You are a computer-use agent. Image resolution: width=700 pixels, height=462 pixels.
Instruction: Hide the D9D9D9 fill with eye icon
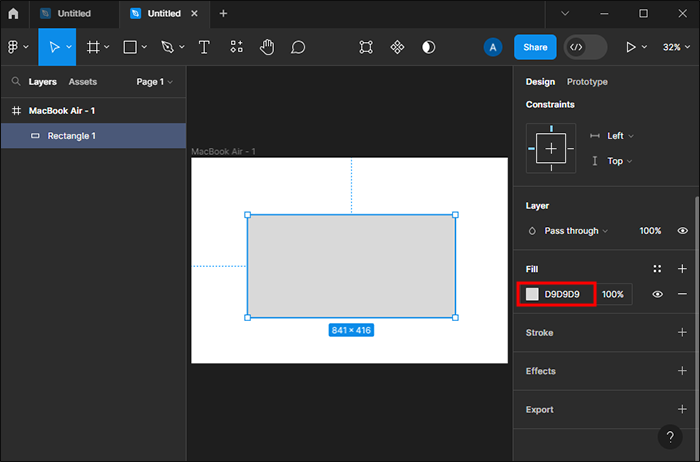(x=658, y=294)
